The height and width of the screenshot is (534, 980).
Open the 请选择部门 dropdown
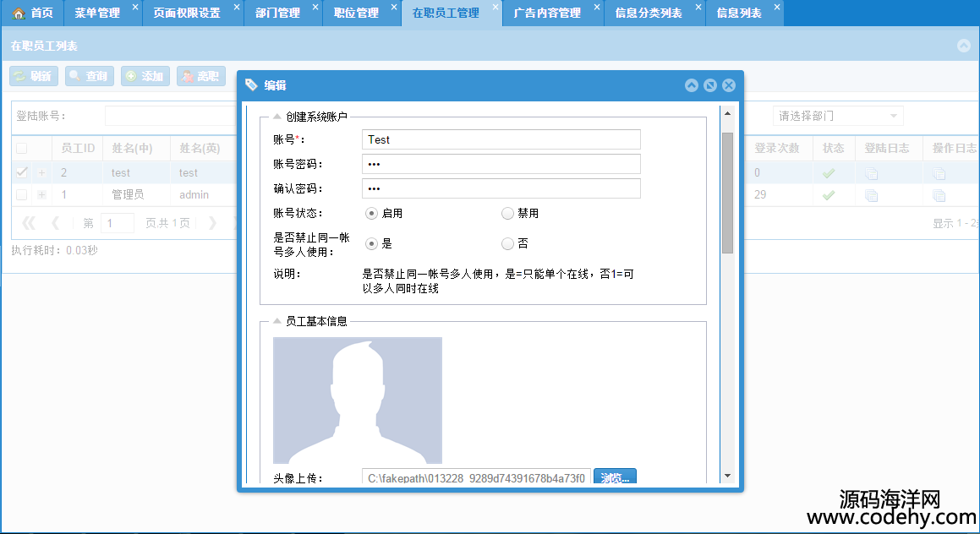pyautogui.click(x=837, y=116)
